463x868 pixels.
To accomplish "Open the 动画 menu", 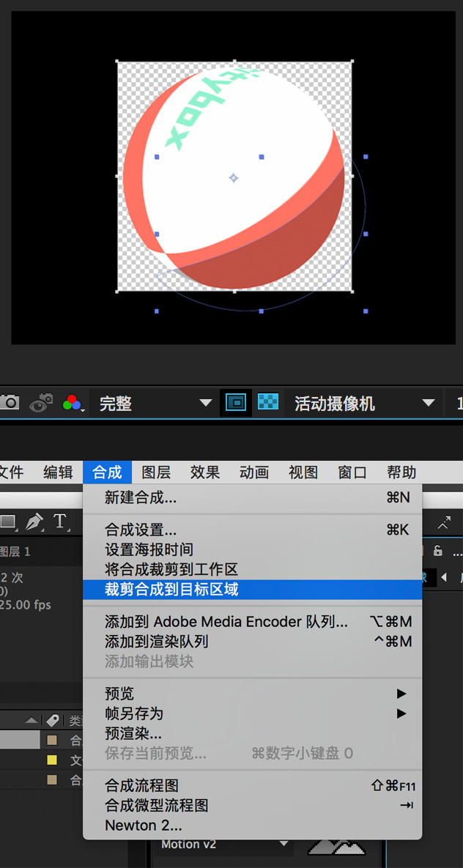I will (254, 472).
